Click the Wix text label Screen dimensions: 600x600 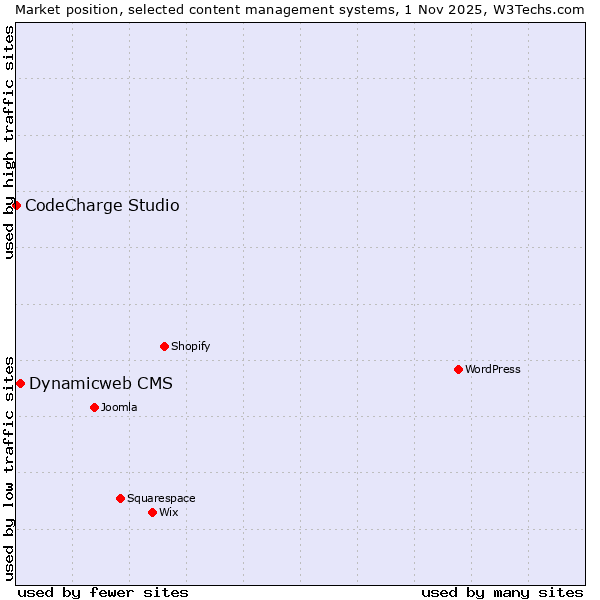(x=168, y=513)
